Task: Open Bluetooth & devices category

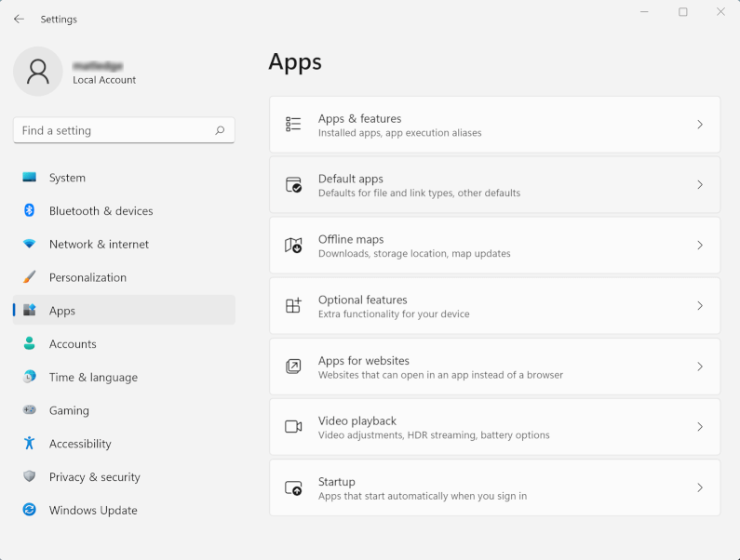Action: pos(124,210)
